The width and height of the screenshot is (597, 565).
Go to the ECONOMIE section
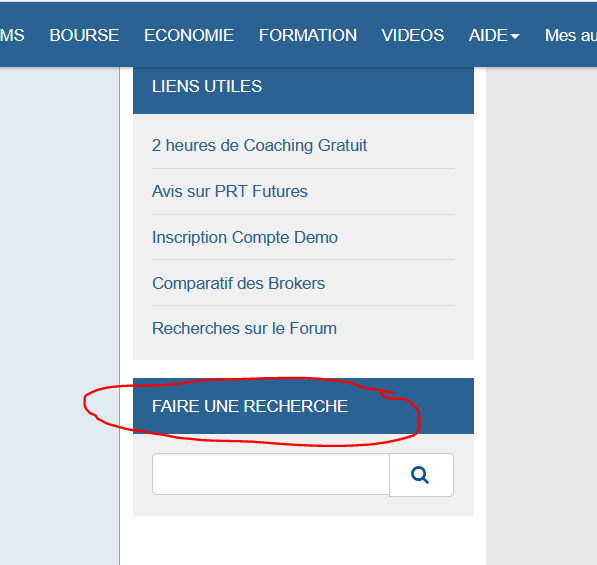pyautogui.click(x=189, y=35)
